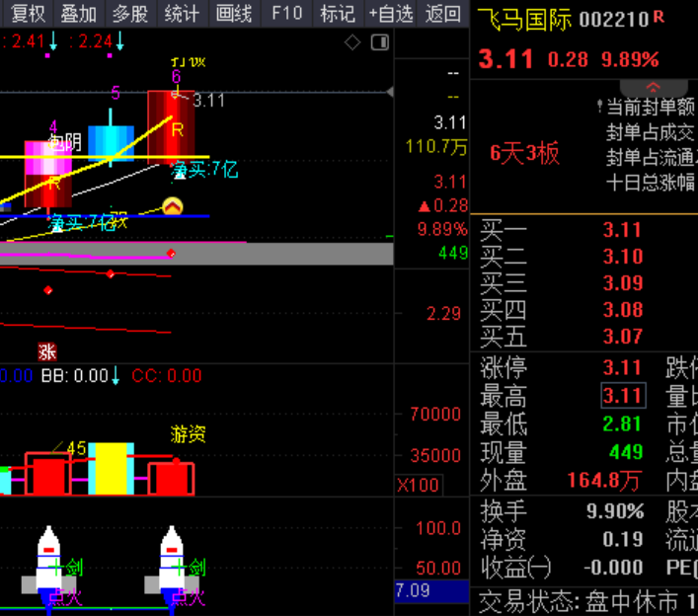Click the 现量 value 449
Viewport: 698px width, 616px height.
[x=627, y=452]
